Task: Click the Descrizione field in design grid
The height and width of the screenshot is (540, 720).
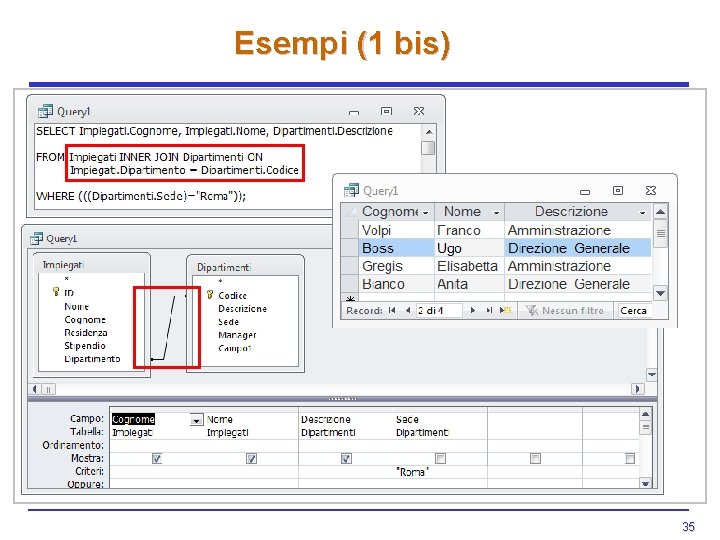Action: point(346,419)
